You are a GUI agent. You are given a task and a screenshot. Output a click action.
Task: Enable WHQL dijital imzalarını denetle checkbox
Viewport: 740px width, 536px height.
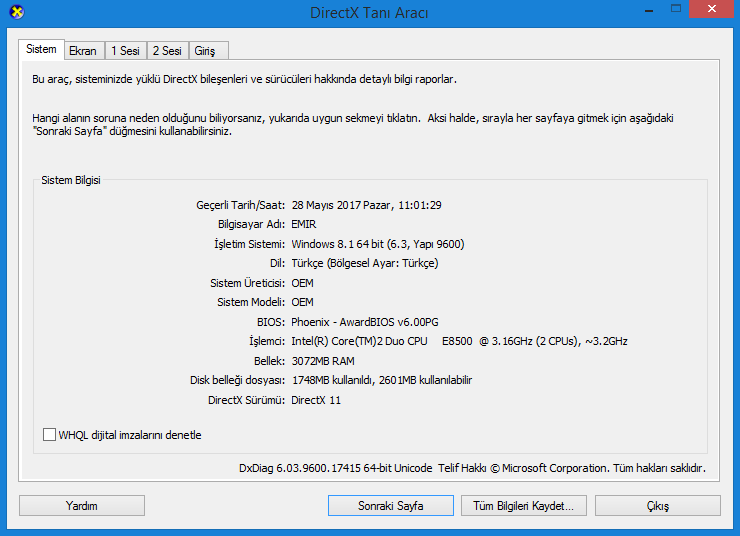coord(49,435)
